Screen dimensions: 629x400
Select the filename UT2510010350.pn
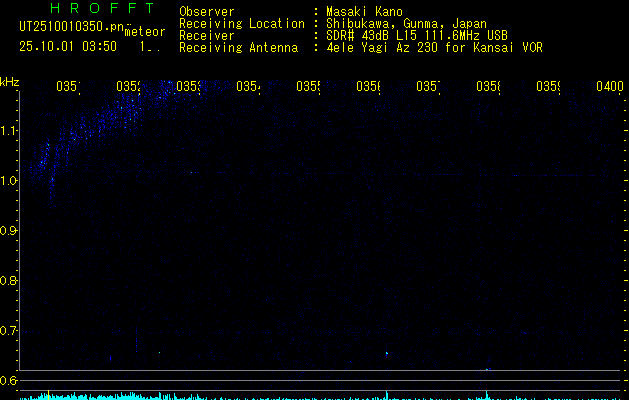click(71, 27)
